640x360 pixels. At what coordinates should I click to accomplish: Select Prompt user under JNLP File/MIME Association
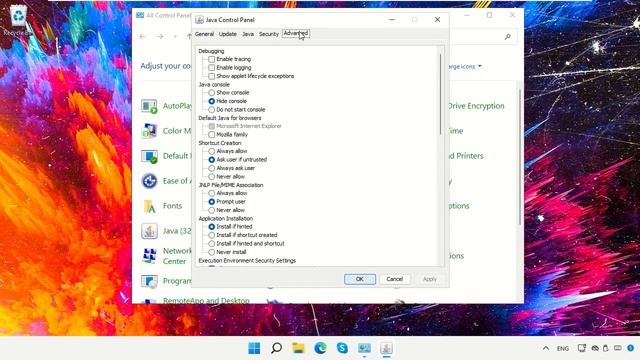(211, 202)
